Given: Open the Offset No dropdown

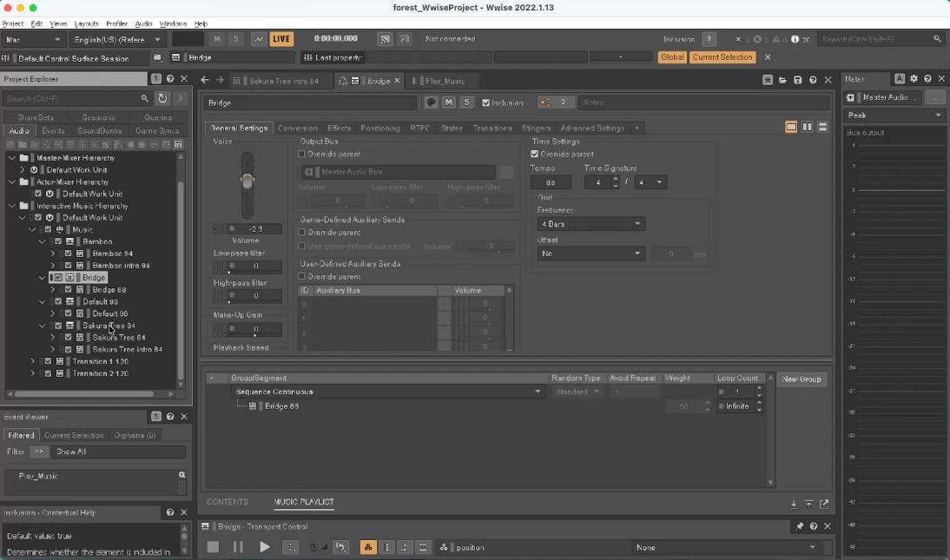Looking at the screenshot, I should [590, 254].
